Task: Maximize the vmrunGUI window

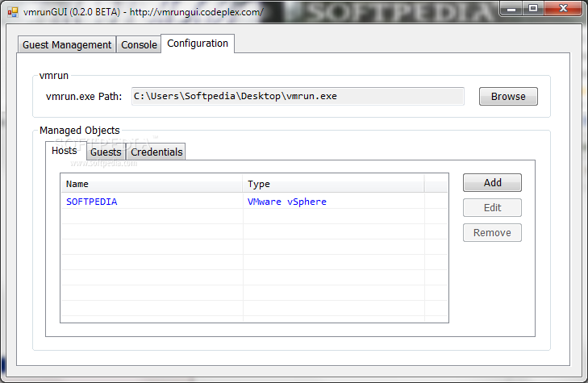Action: [x=532, y=8]
